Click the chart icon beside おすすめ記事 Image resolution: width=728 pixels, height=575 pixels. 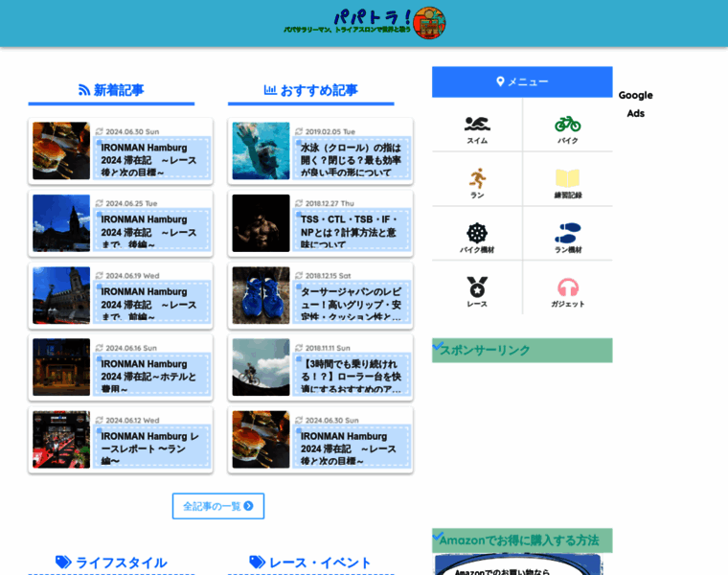pyautogui.click(x=270, y=90)
